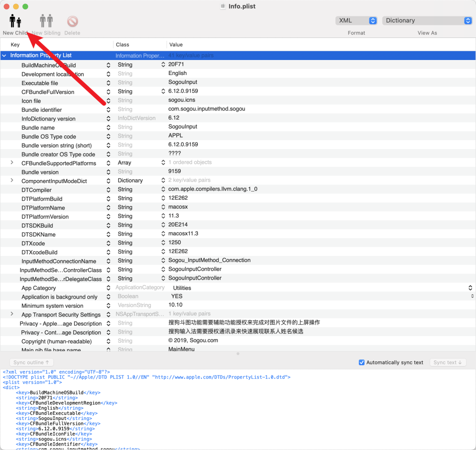Click the Value column header
The image size is (476, 450).
click(x=176, y=45)
